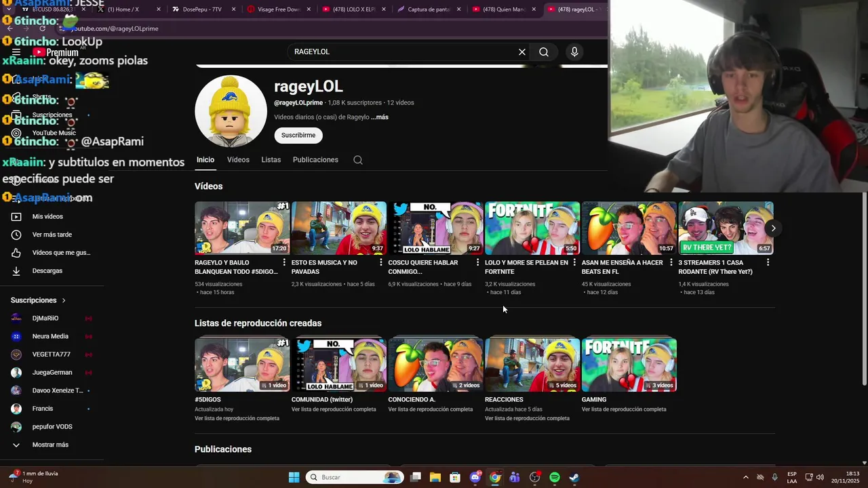Open DjMaRiiO subscription channel

[x=45, y=318]
